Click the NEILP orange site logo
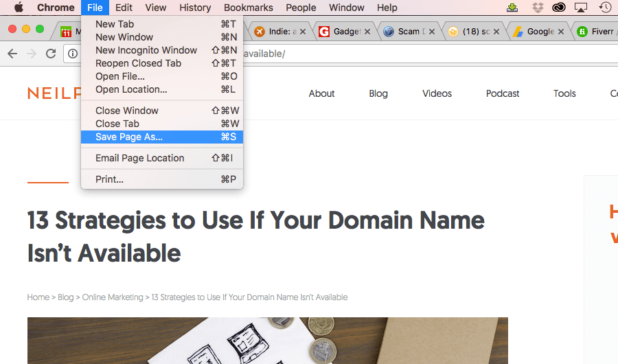 [x=54, y=93]
